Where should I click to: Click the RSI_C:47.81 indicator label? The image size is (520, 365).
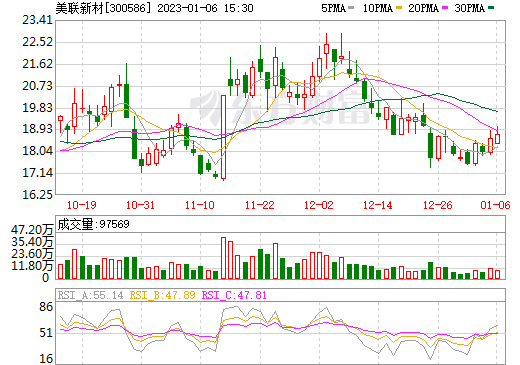(234, 295)
